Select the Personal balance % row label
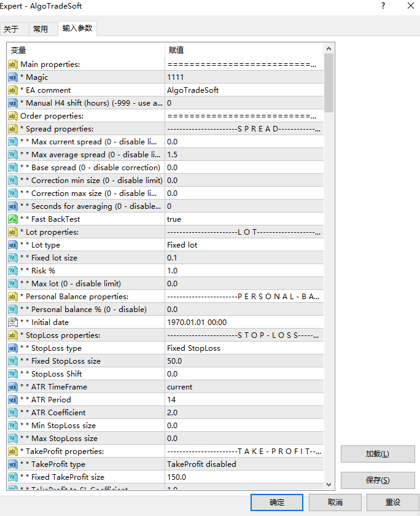 click(84, 310)
